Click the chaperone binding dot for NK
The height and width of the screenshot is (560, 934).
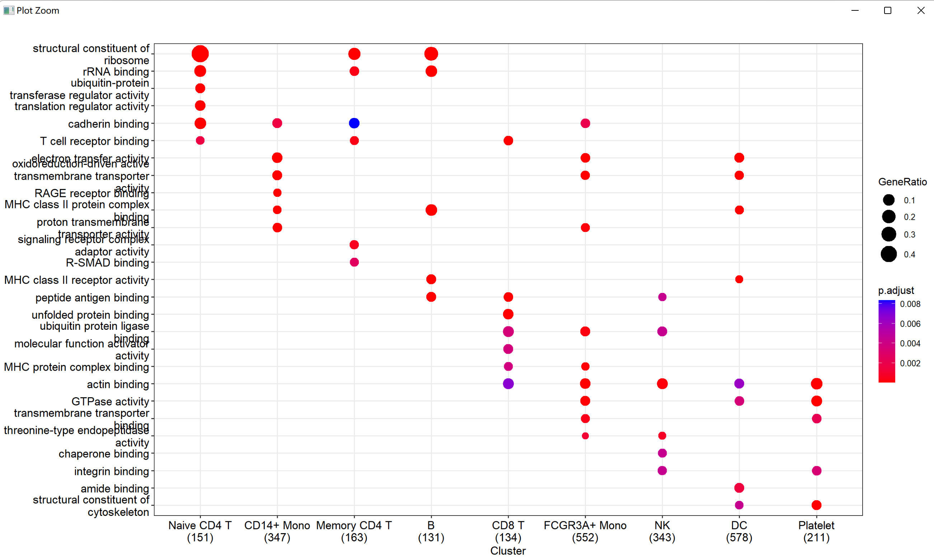pyautogui.click(x=662, y=453)
